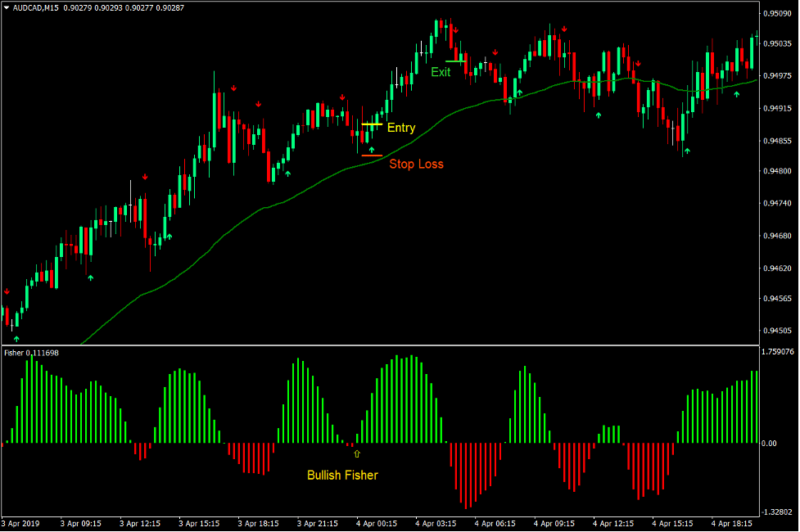Open the AUDCAD,M15 chart context dropdown arrow
The width and height of the screenshot is (800, 532).
tap(7, 6)
